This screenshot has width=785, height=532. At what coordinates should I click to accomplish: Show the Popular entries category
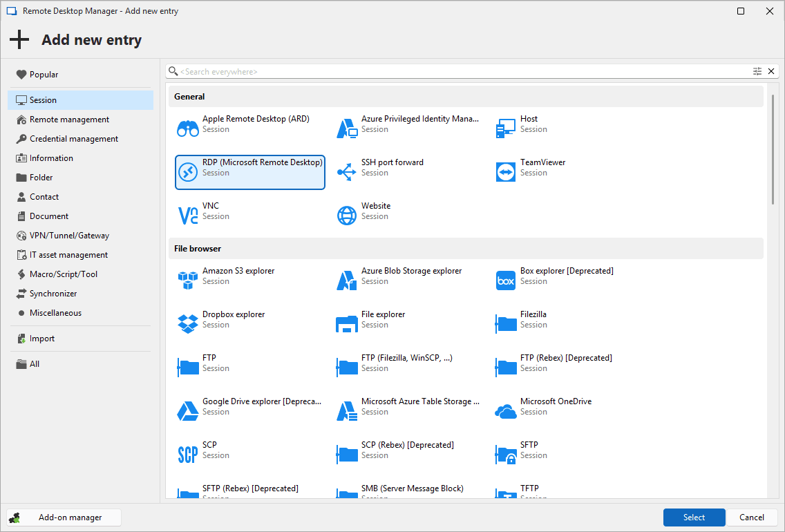click(x=44, y=75)
